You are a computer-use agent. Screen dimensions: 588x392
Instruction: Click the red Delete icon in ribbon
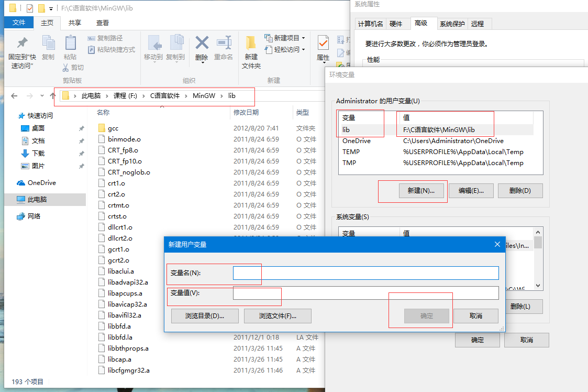point(202,43)
